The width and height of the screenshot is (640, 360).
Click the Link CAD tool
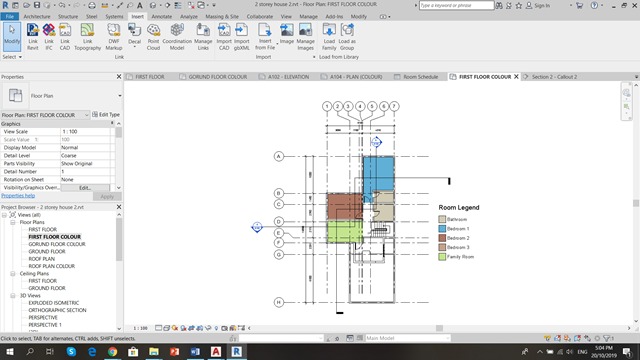[x=64, y=37]
